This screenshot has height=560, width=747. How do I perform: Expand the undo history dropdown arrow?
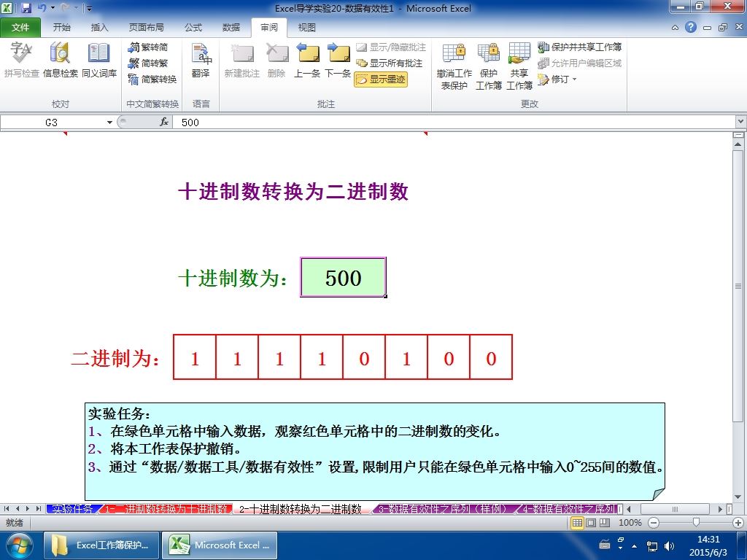(x=53, y=8)
